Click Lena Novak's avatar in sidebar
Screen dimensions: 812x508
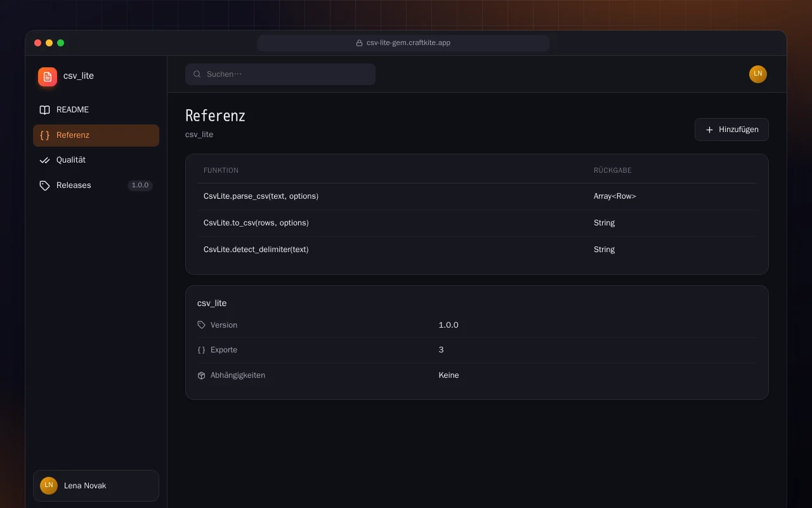pyautogui.click(x=49, y=486)
